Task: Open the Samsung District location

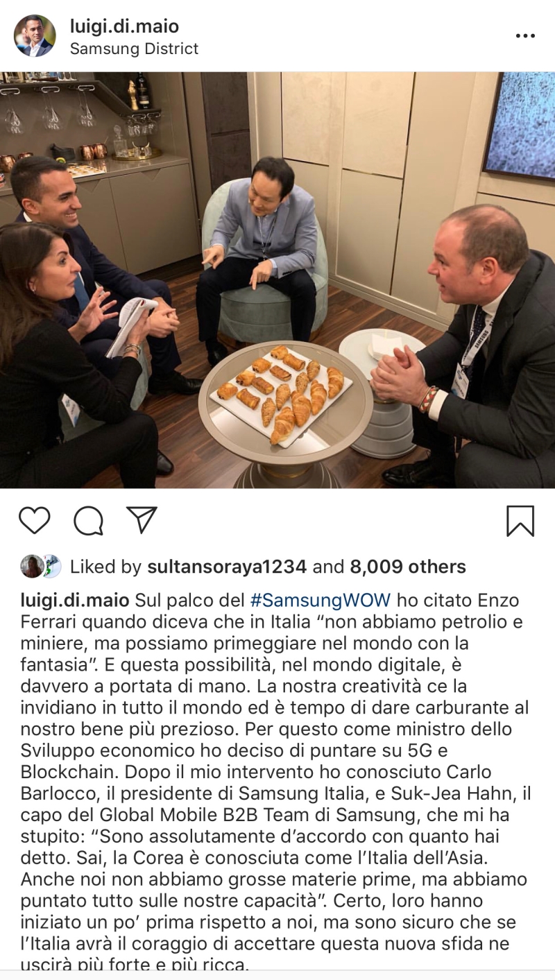Action: pos(134,49)
